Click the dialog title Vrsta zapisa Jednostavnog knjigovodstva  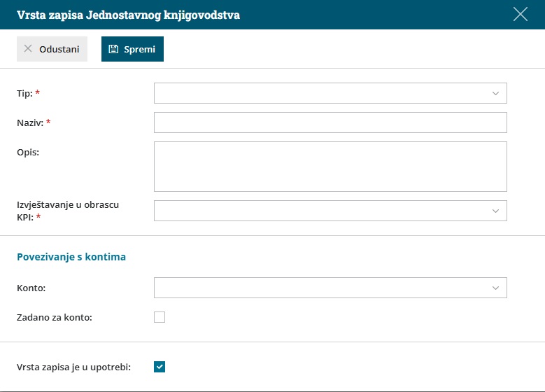pyautogui.click(x=128, y=15)
